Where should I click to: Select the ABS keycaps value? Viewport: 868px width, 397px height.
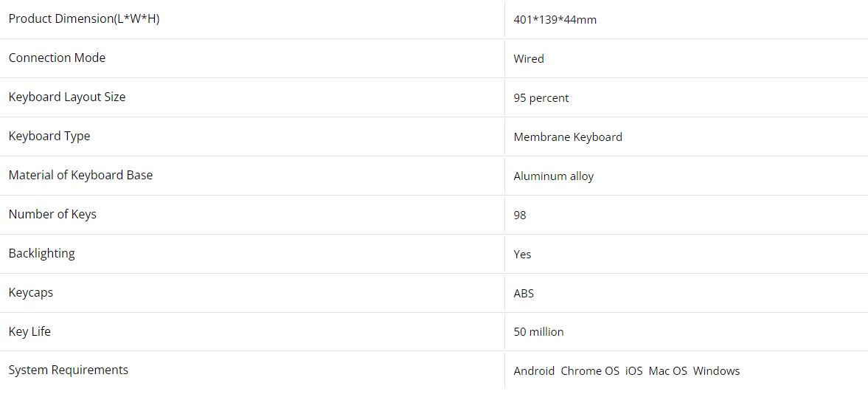[524, 294]
